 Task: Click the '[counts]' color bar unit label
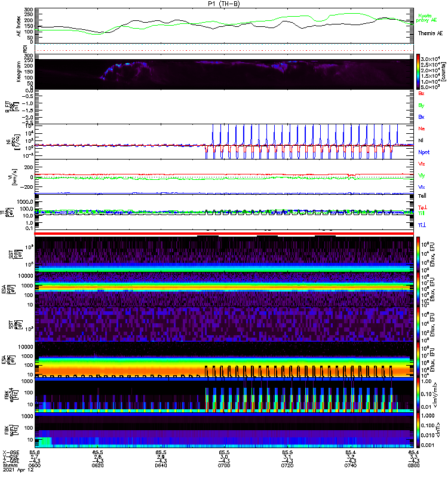coord(444,72)
